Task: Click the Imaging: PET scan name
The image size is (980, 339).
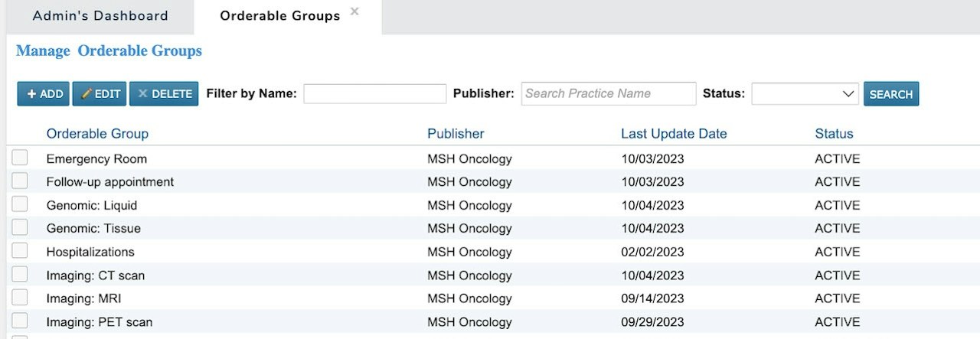Action: (100, 322)
